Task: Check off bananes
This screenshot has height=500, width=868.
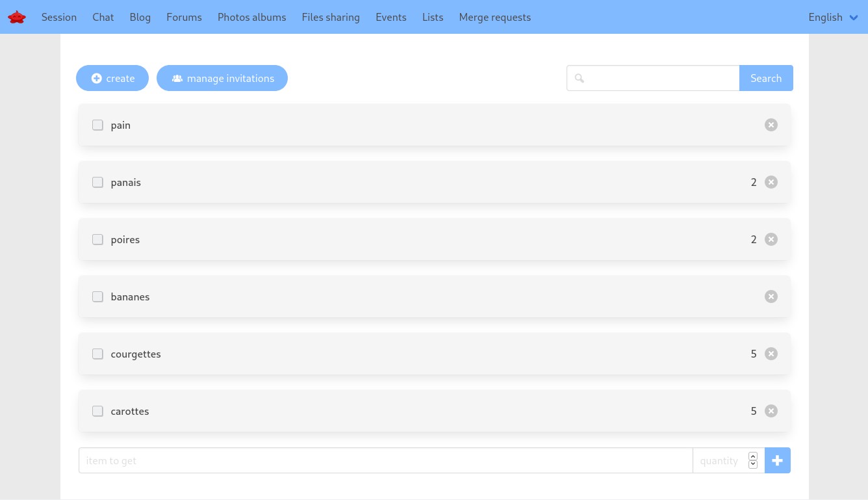Action: [x=97, y=296]
